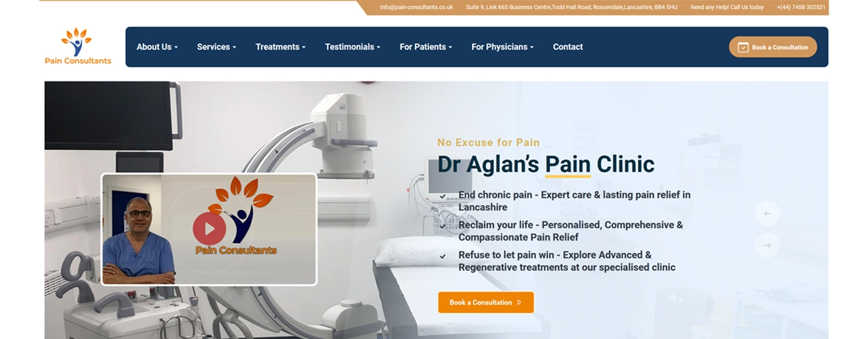Expand the For Physicians menu
This screenshot has height=339, width=868.
tap(502, 47)
